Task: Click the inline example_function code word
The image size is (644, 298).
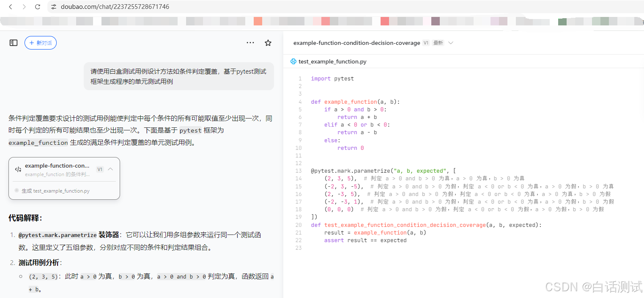Action: click(38, 143)
